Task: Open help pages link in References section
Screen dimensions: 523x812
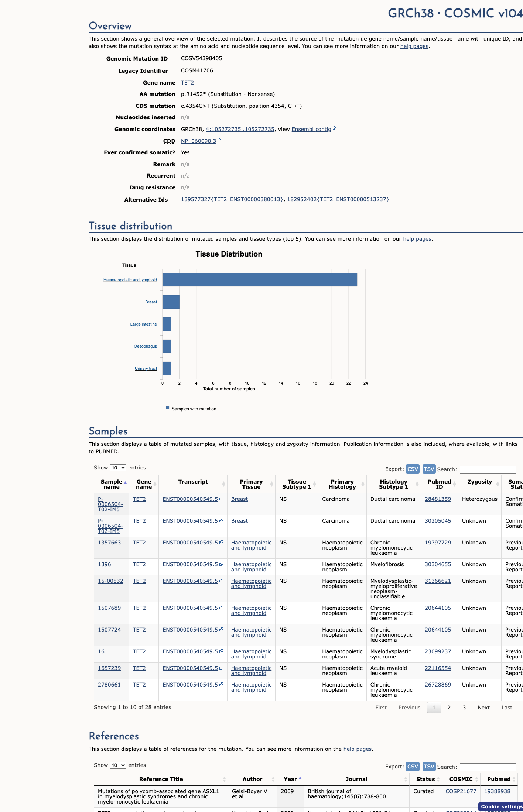Action: click(358, 749)
